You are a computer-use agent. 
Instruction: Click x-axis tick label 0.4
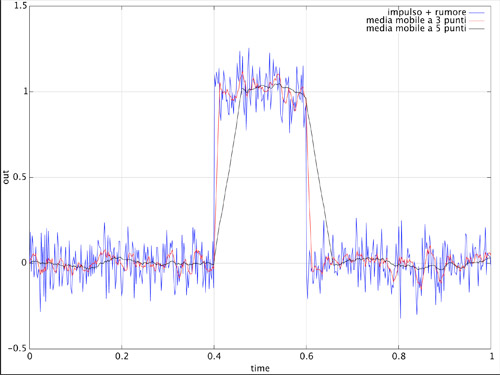(214, 356)
